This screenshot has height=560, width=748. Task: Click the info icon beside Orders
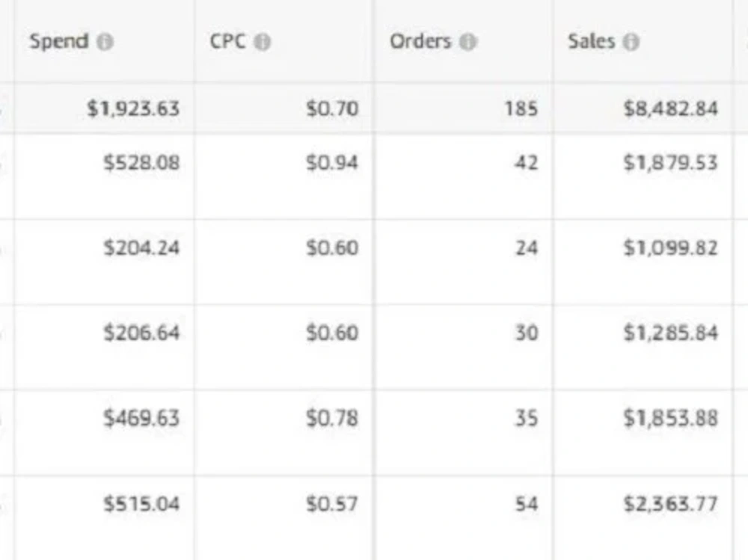(x=467, y=42)
